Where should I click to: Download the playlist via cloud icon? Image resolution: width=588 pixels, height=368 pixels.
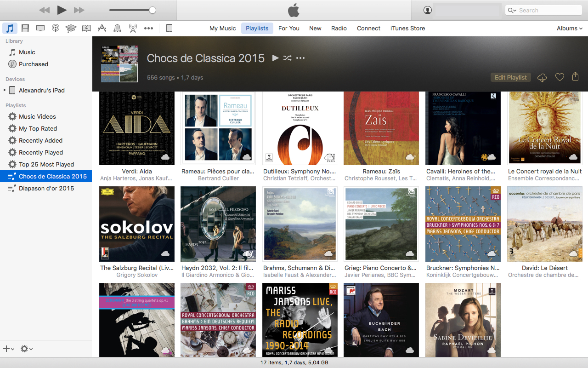[x=542, y=78]
